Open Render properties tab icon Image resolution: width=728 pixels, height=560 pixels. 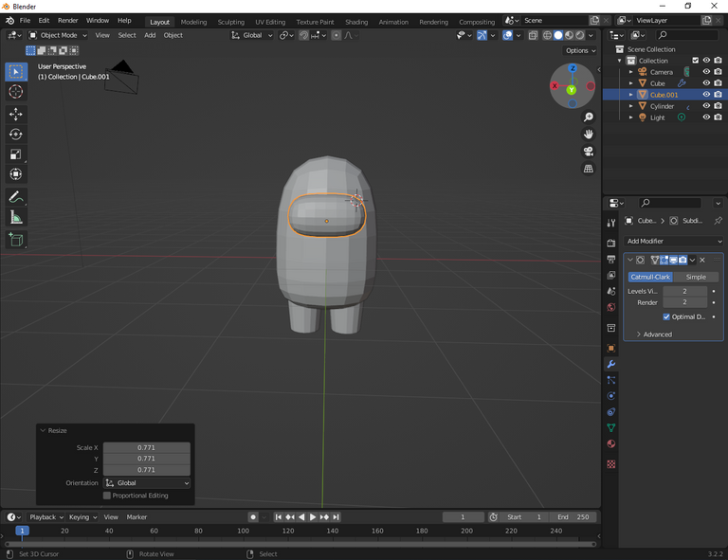coord(611,243)
